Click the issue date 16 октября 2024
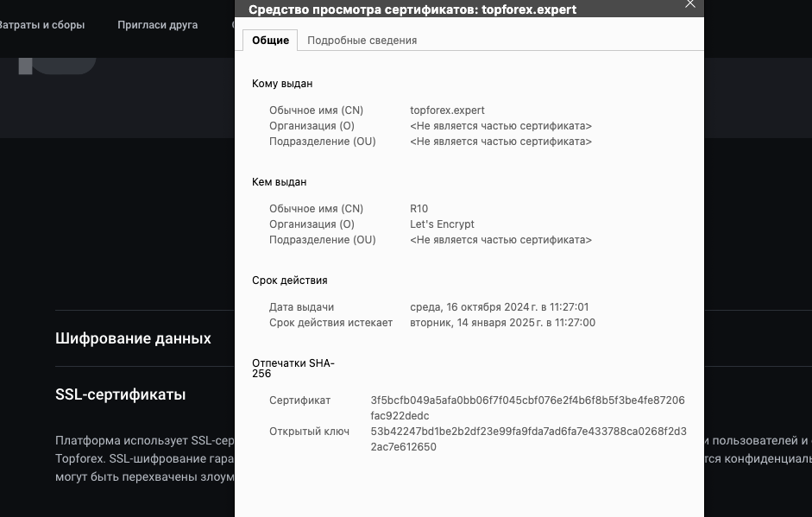This screenshot has height=517, width=812. click(499, 307)
